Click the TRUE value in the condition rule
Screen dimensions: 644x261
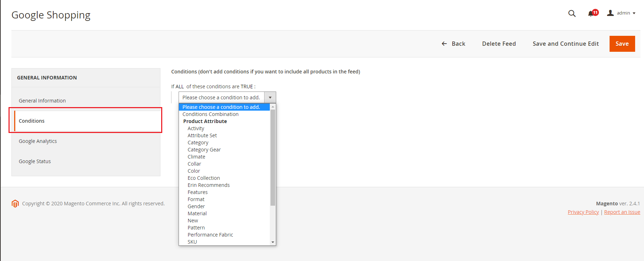coord(247,87)
